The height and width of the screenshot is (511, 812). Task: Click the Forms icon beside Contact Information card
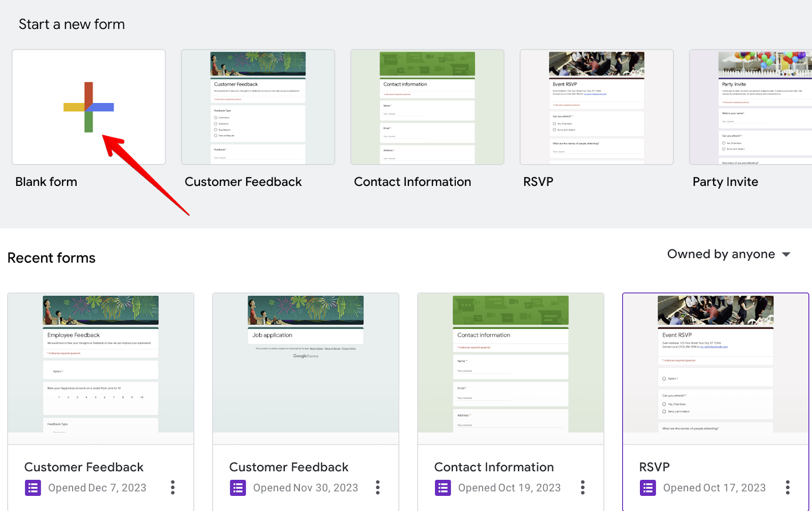442,487
